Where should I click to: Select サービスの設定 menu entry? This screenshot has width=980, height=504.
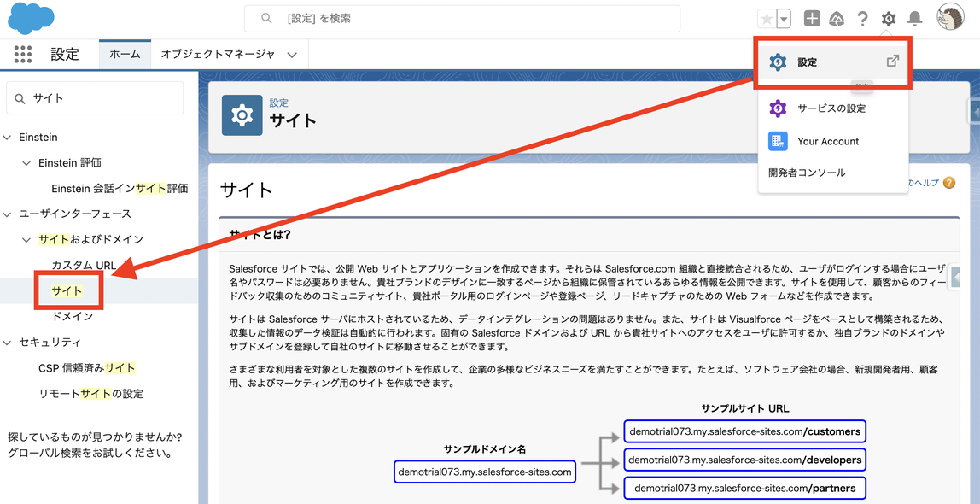(833, 108)
